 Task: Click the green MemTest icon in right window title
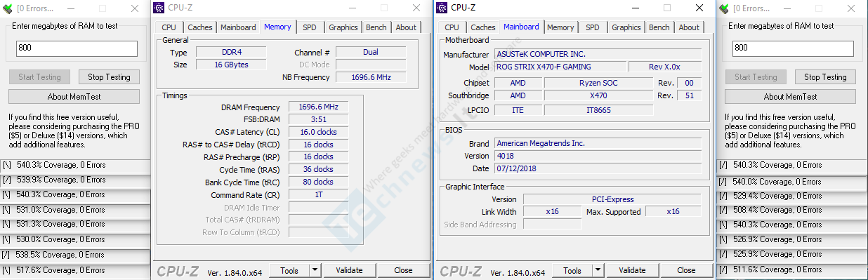(723, 8)
